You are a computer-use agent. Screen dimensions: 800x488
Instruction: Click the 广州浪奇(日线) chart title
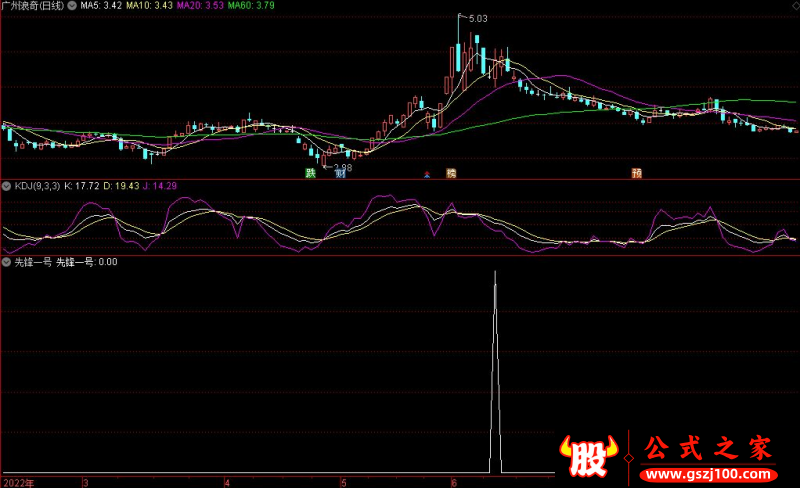click(32, 6)
